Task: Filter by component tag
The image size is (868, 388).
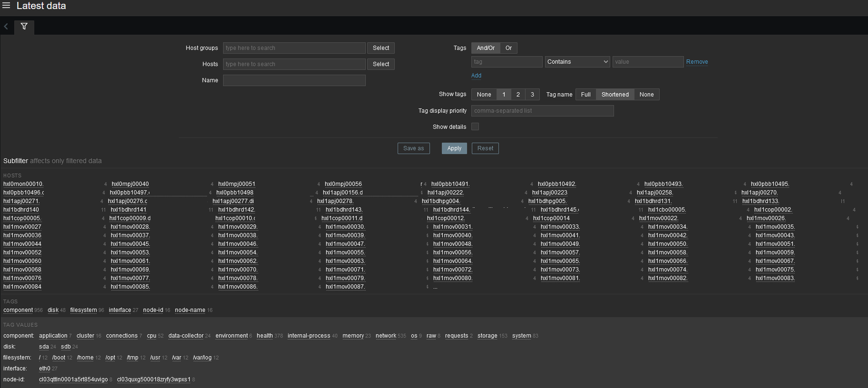Action: (x=18, y=310)
